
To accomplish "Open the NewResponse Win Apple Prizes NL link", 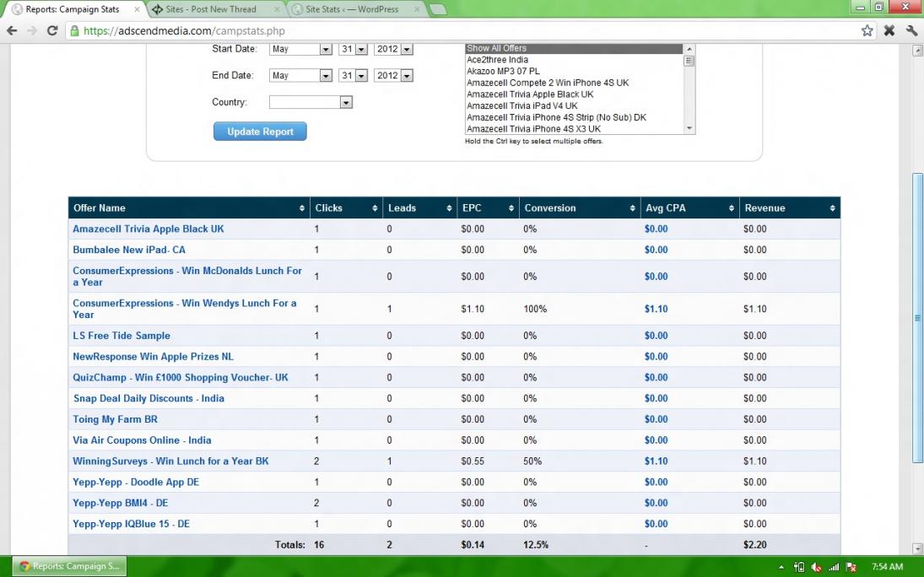I will coord(154,357).
